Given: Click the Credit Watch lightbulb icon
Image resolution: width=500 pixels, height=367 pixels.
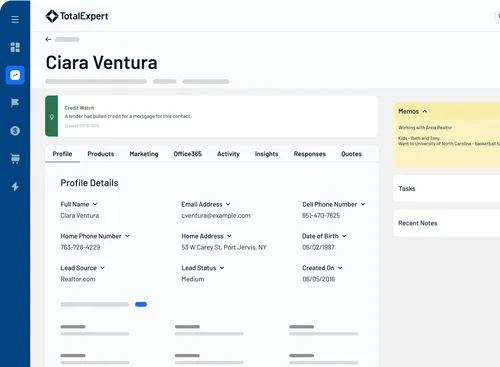Looking at the screenshot, I should pos(52,117).
